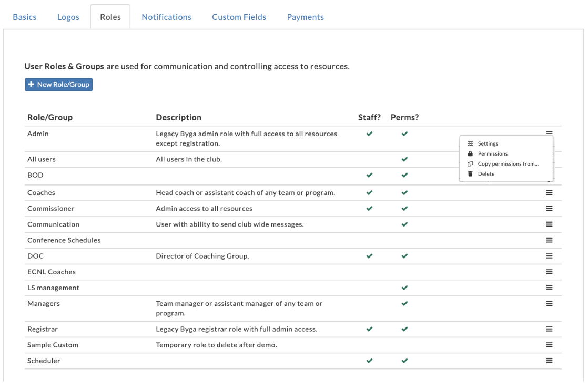Go to the Payments tab
The height and width of the screenshot is (390, 588).
pyautogui.click(x=305, y=17)
